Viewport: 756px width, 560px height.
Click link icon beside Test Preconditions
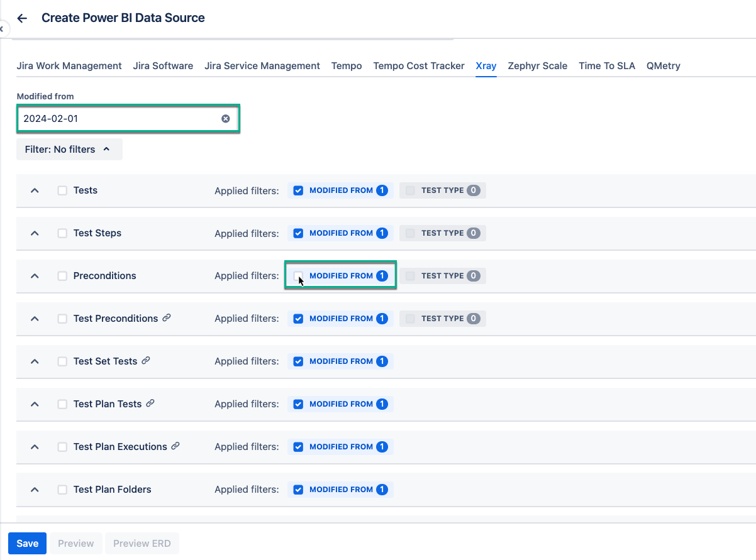(x=167, y=318)
